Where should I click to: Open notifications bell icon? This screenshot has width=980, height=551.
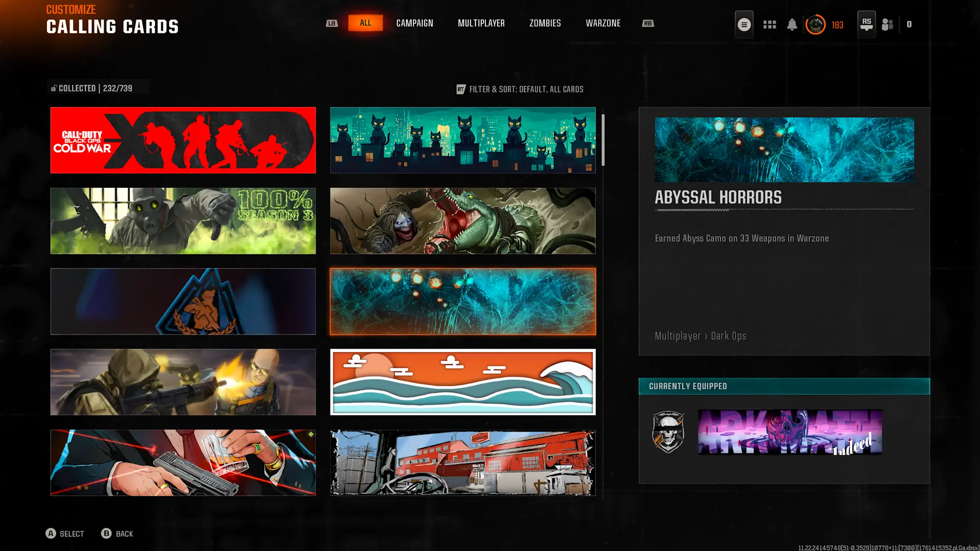pyautogui.click(x=792, y=24)
